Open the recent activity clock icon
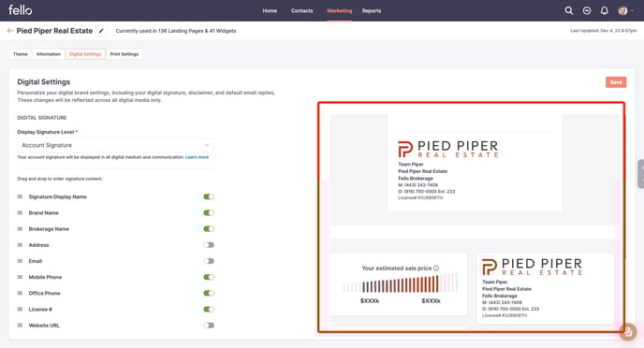644x348 pixels. (x=587, y=10)
